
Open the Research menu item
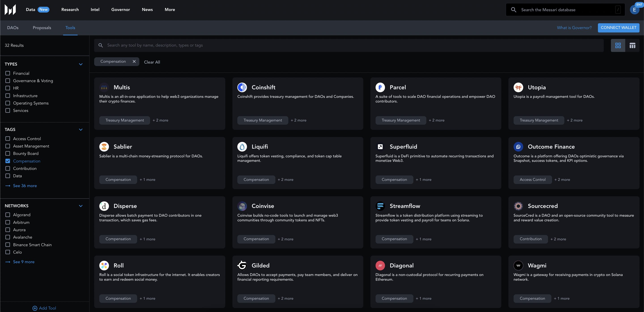(x=70, y=9)
